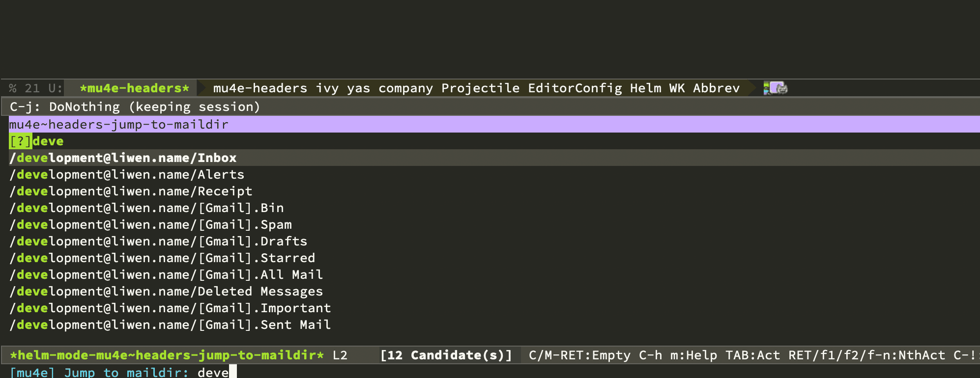Viewport: 980px width, 378px height.
Task: Click the Nyan Cat mode-line icon
Action: coord(776,88)
